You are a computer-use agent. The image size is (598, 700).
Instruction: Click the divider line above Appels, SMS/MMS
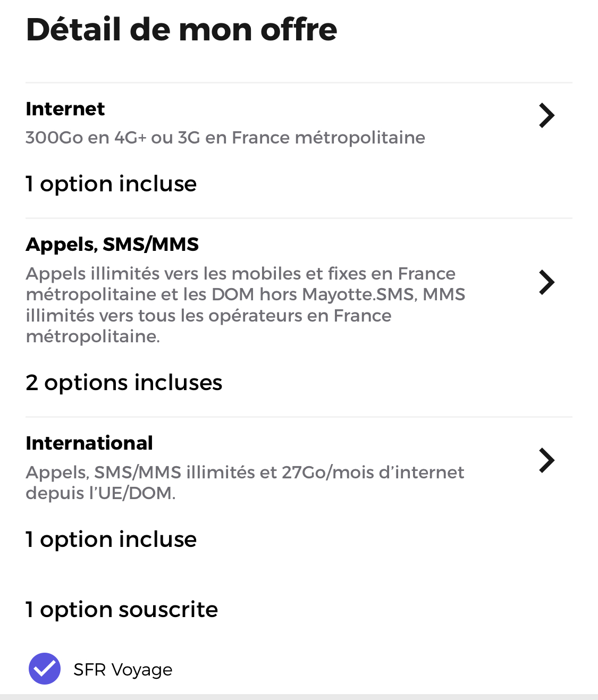(x=299, y=218)
